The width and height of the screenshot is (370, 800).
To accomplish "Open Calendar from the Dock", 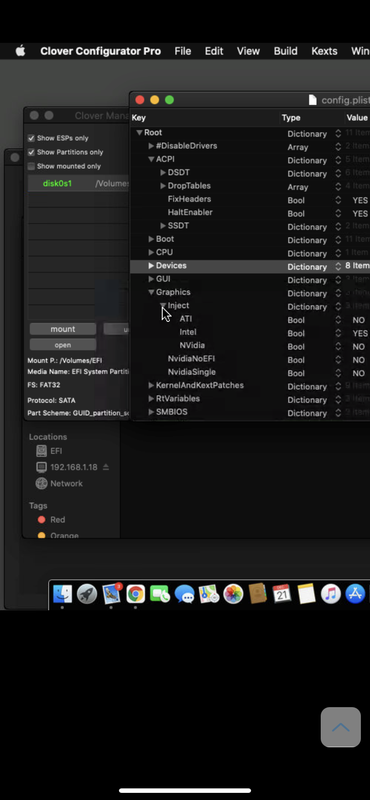I will click(x=282, y=594).
